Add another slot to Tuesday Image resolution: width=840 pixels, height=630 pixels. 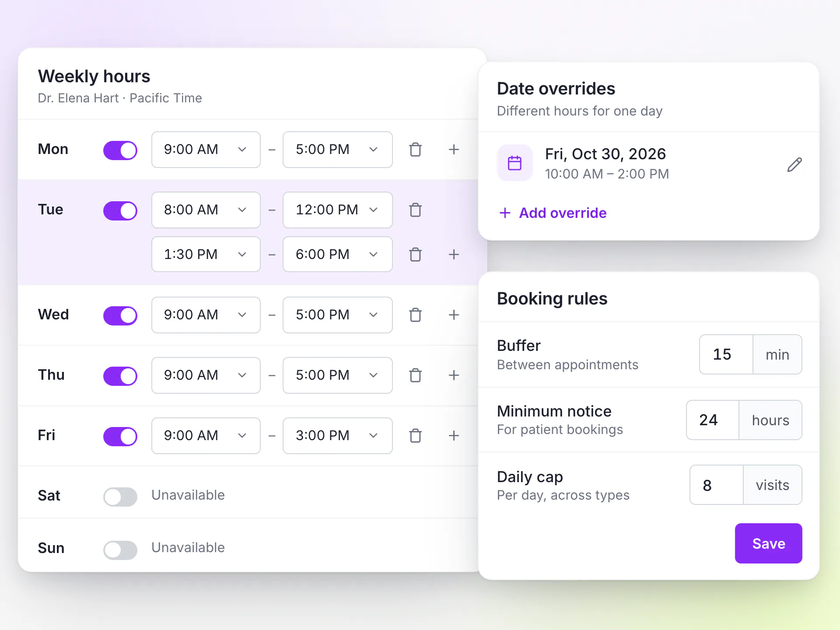coord(454,255)
